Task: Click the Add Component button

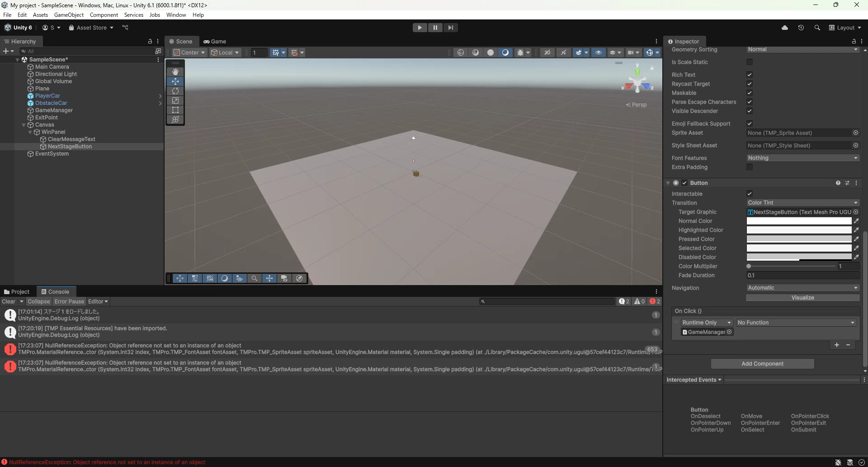Action: [x=762, y=364]
